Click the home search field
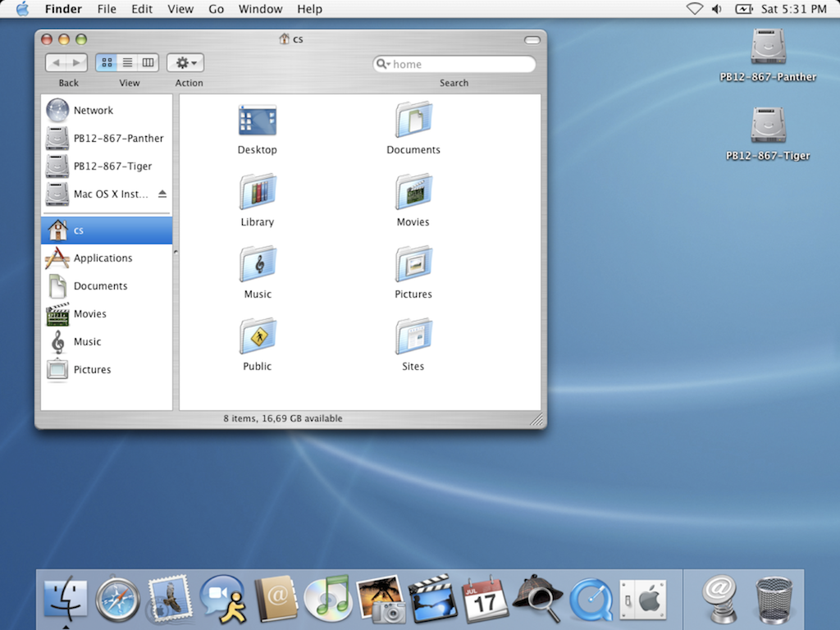The image size is (840, 630). point(454,64)
